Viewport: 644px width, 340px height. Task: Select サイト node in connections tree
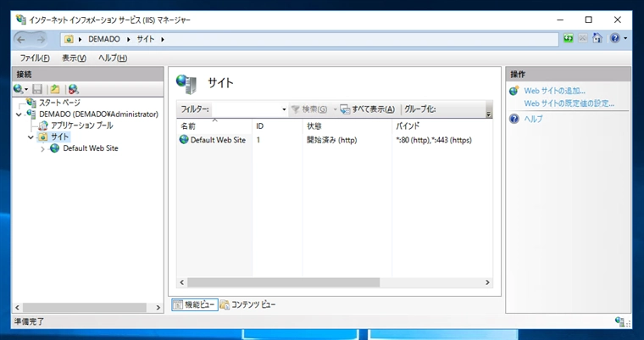60,137
